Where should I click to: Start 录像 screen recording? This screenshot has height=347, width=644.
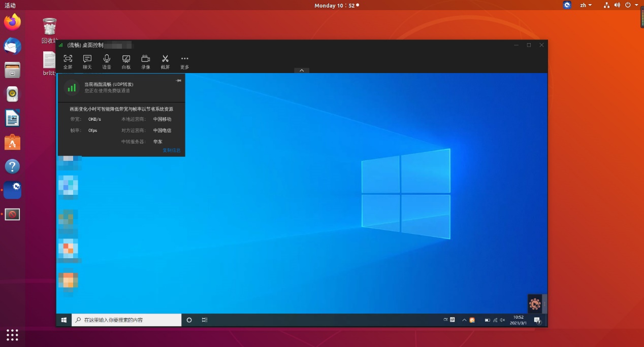(146, 62)
